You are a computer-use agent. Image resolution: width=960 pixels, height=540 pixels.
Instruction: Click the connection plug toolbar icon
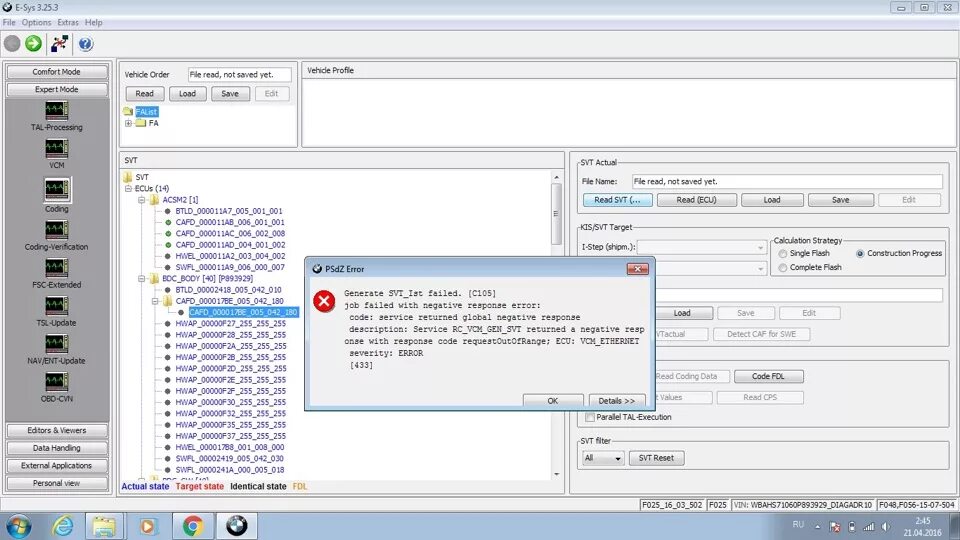(x=59, y=43)
